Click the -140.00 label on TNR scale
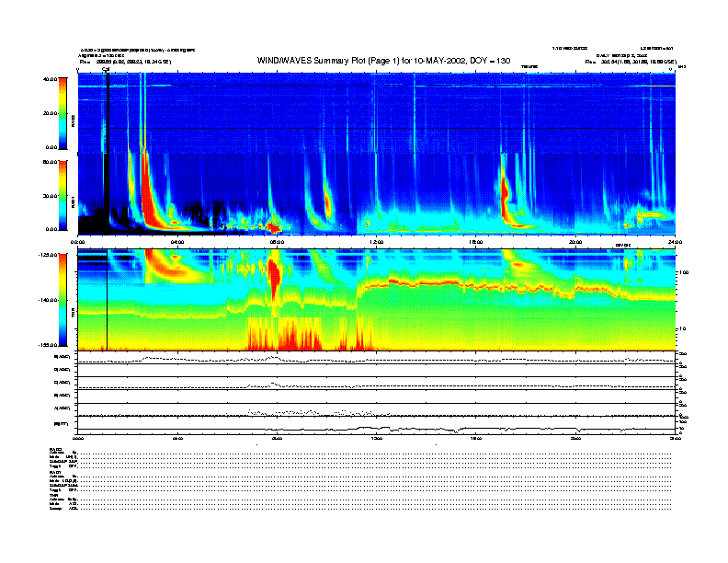The width and height of the screenshot is (728, 563). (49, 300)
